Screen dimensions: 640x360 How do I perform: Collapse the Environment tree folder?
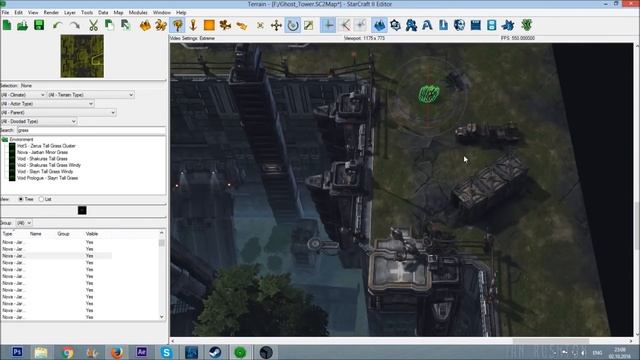coord(5,140)
